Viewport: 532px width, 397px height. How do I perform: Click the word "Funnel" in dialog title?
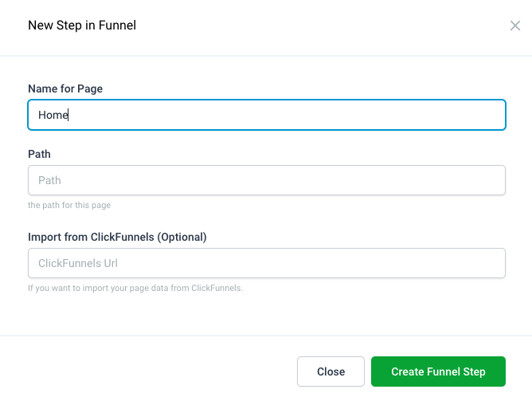119,26
